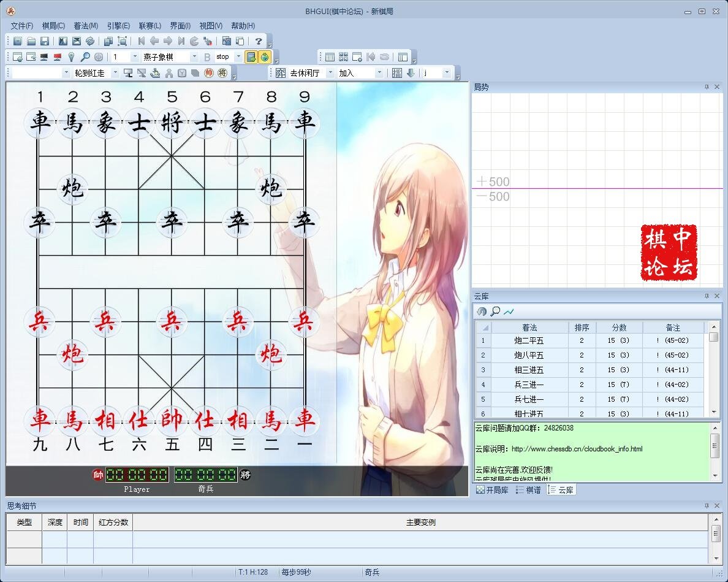
Task: Open the 视图(V) menu
Action: click(211, 26)
